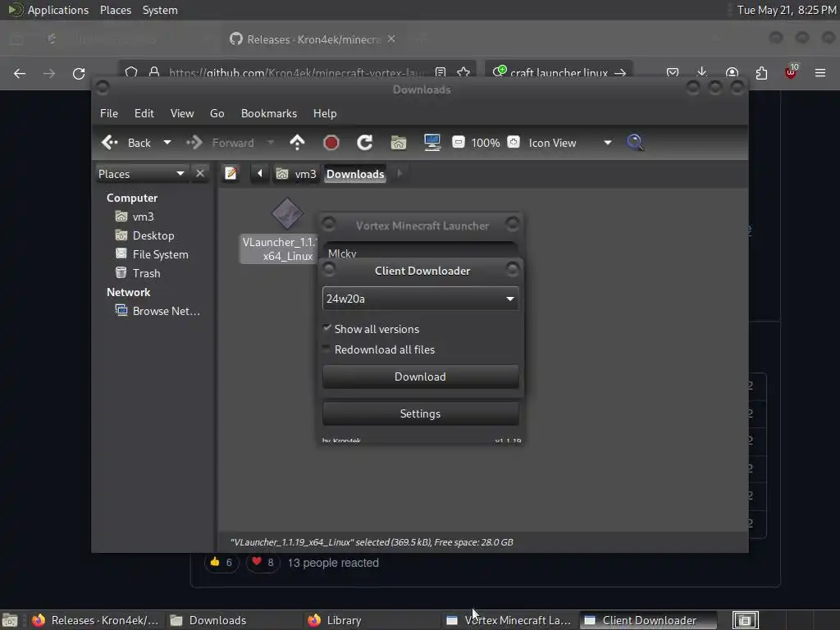The height and width of the screenshot is (630, 840).
Task: Switch to Downloads window in taskbar
Action: [x=234, y=620]
